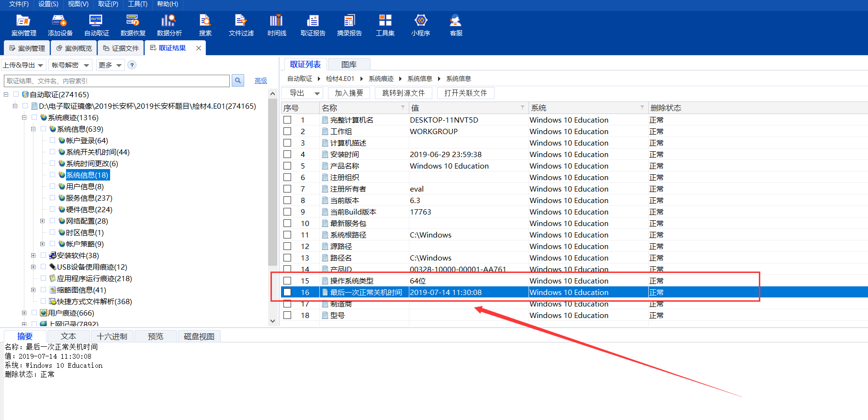
Task: Open 取证(P) menu
Action: click(108, 4)
